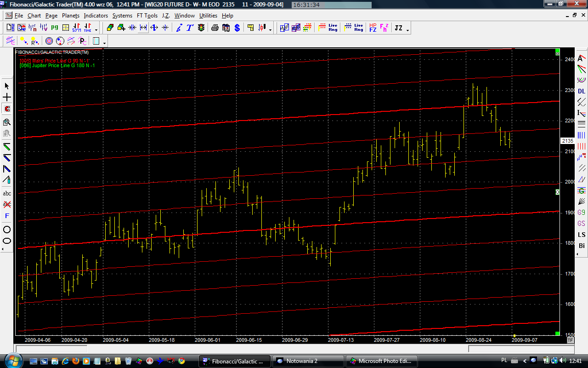Select the arrow pointer tool
Viewport: 588px width, 368px height.
[7, 86]
